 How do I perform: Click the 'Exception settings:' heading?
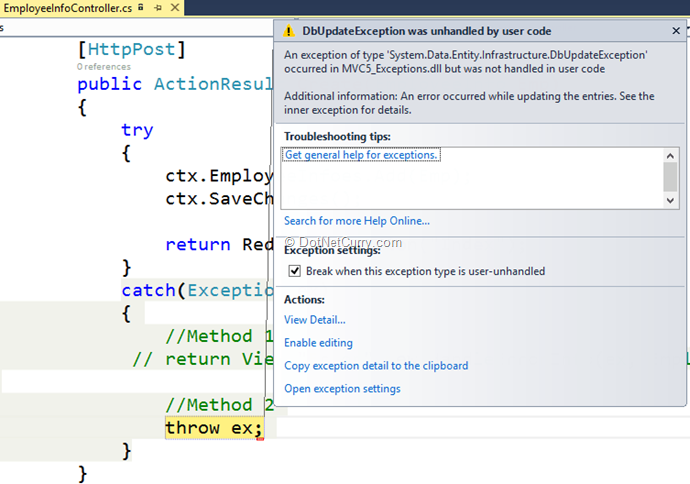332,250
